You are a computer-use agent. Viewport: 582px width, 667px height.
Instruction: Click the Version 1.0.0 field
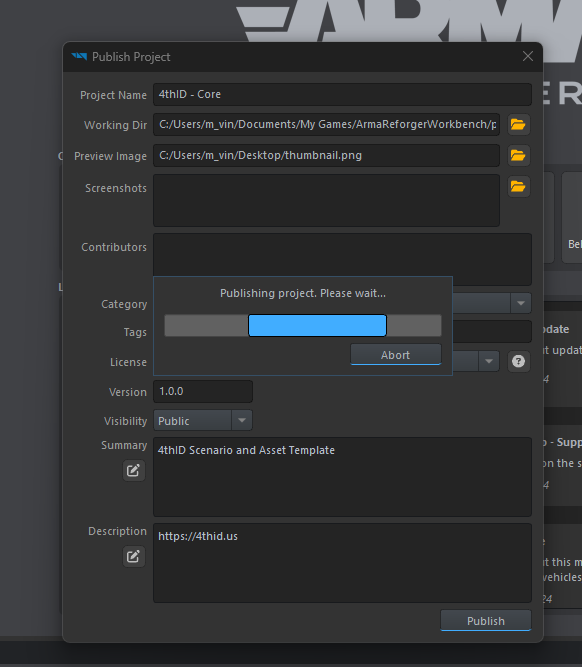(x=203, y=391)
